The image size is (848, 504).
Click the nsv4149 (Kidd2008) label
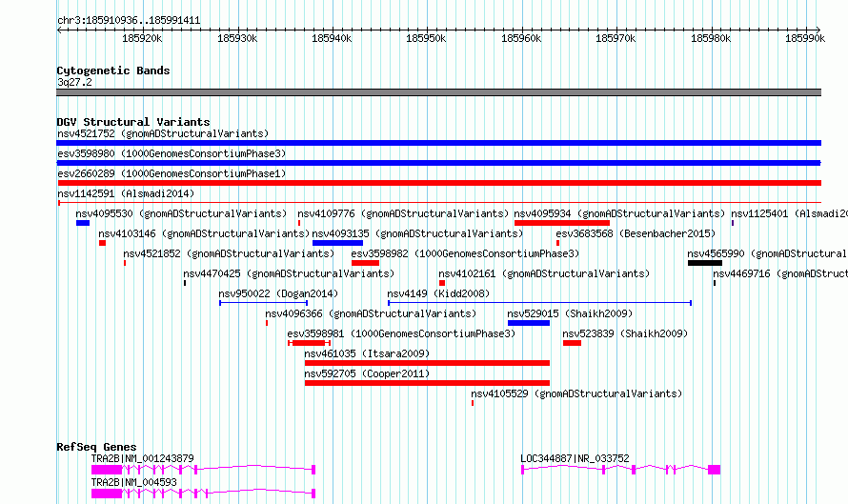click(x=438, y=293)
